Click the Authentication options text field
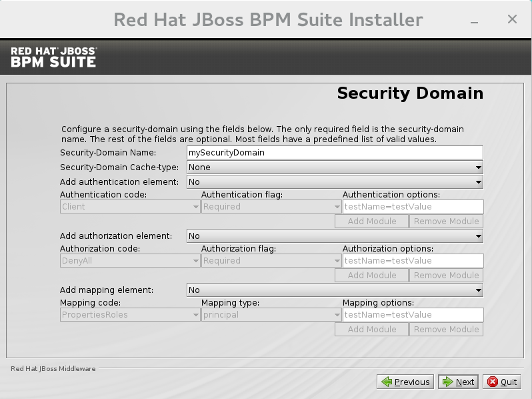This screenshot has width=532, height=399. coord(413,207)
